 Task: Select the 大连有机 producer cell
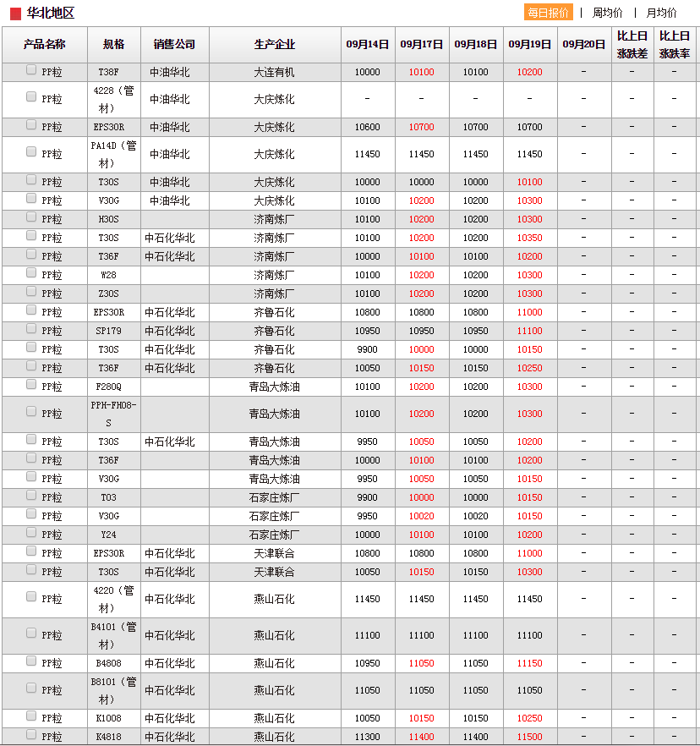275,73
